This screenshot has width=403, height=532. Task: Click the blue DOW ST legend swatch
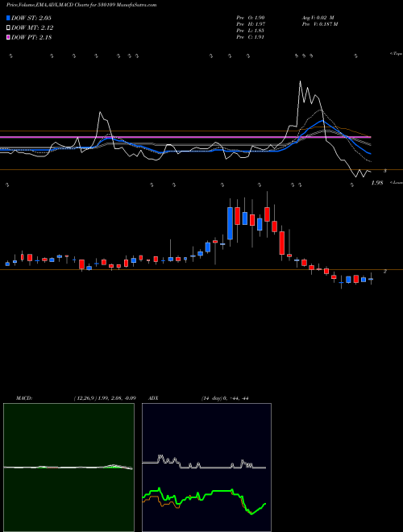pyautogui.click(x=8, y=18)
